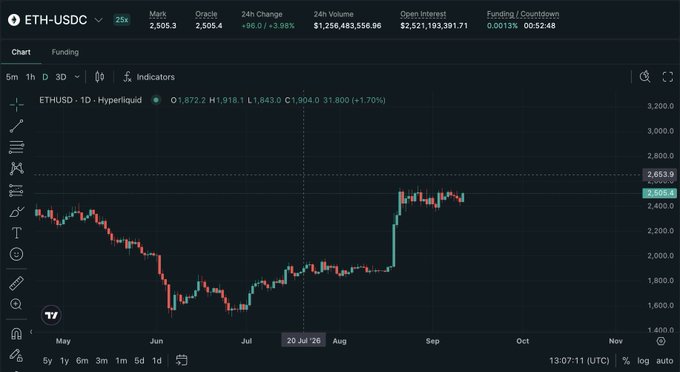680x372 pixels.
Task: Select the D daily interval
Action: 45,77
